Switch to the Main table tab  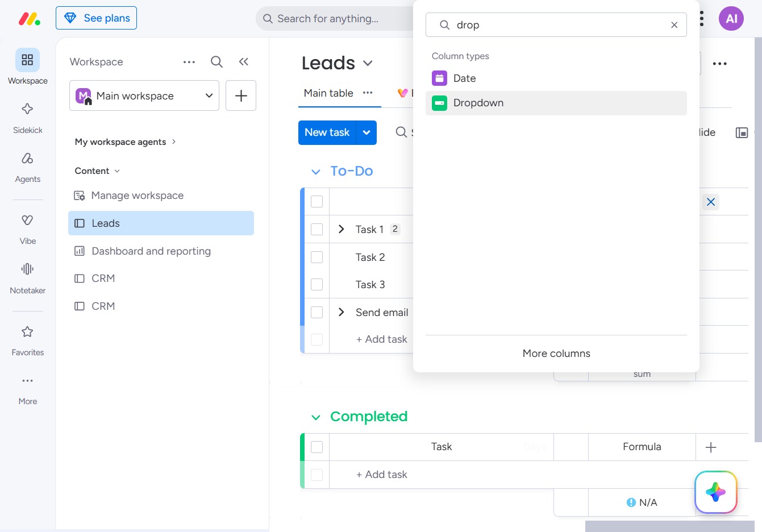point(328,93)
